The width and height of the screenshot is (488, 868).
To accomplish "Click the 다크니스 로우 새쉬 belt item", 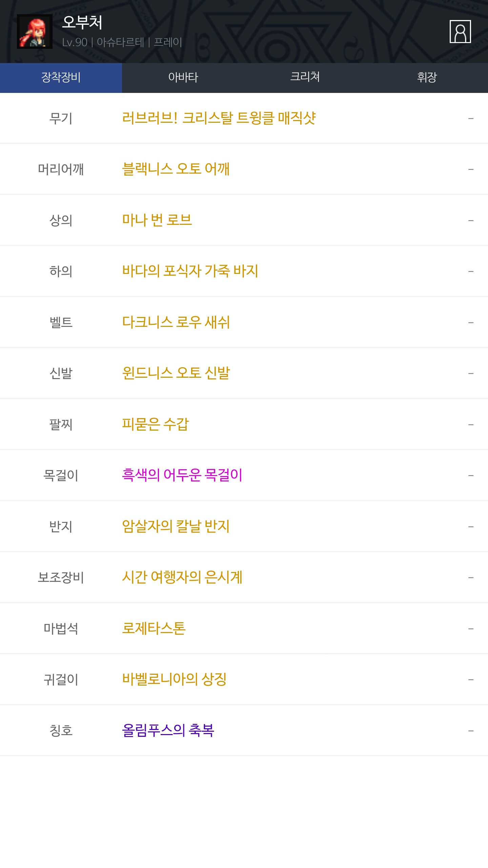I will 176,322.
